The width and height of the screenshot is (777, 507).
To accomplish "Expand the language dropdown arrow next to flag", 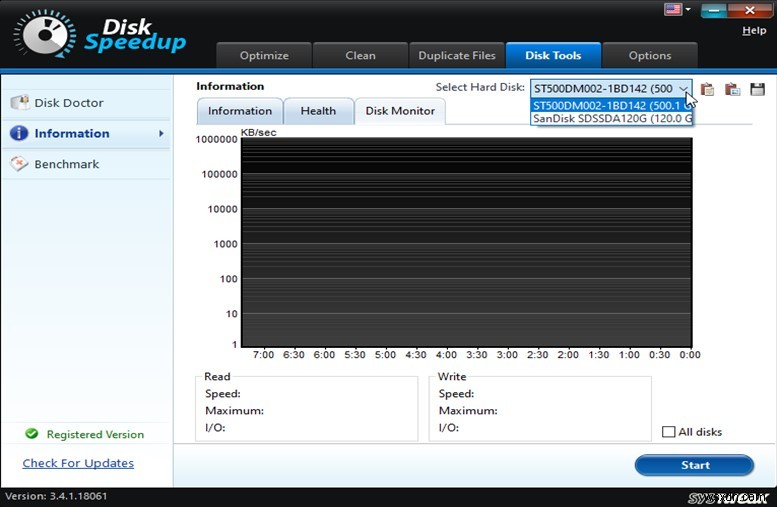I will coord(688,9).
